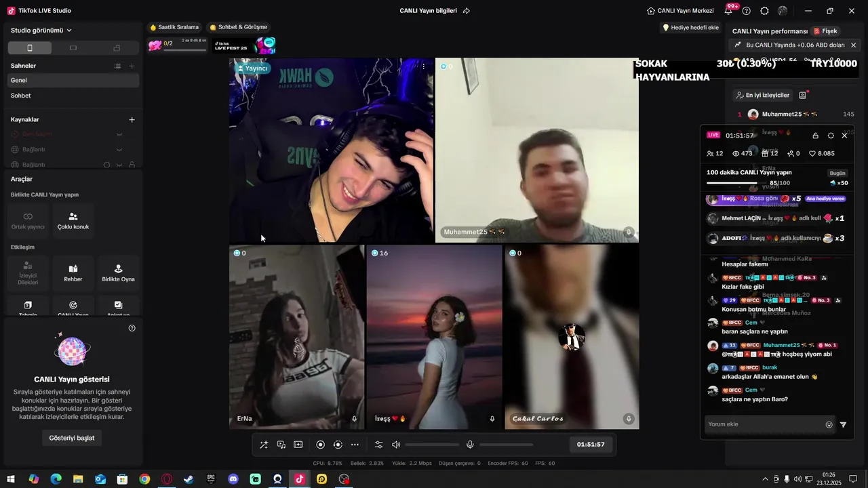Image resolution: width=868 pixels, height=488 pixels.
Task: Open the Ortak yayıncı tool
Action: tap(28, 220)
